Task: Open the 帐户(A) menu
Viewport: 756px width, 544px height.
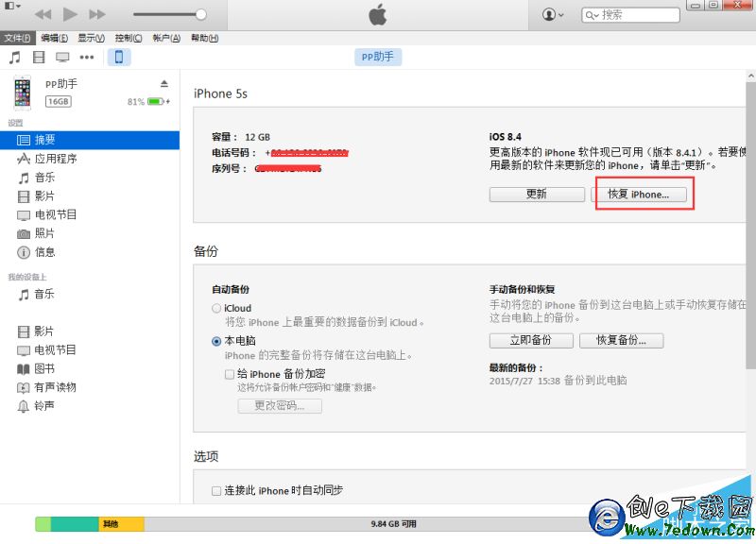Action: click(x=166, y=38)
